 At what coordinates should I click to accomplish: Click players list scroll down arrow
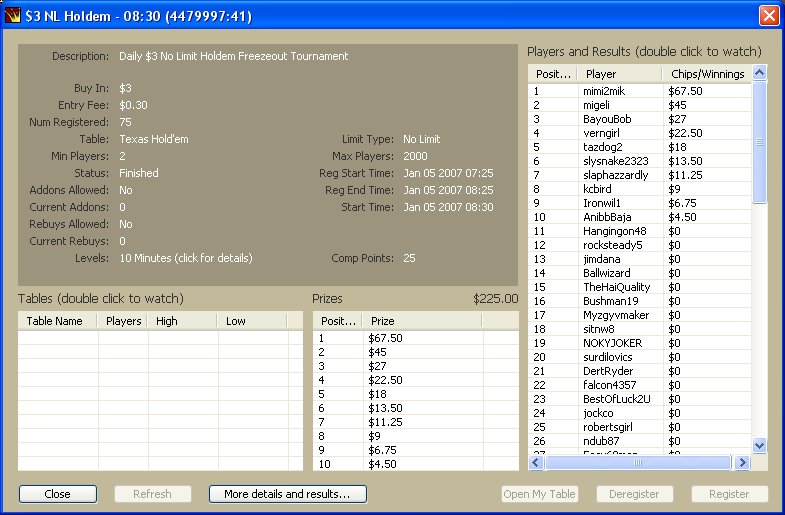[759, 445]
